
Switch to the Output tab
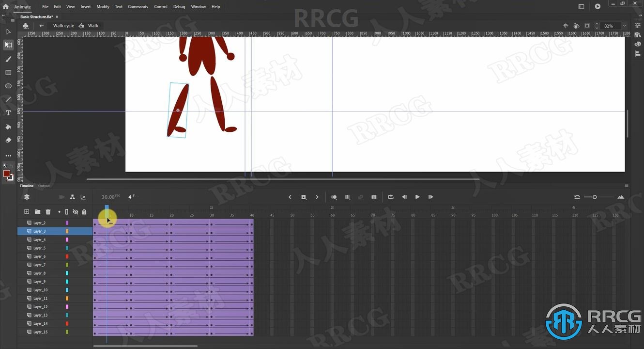coord(44,186)
